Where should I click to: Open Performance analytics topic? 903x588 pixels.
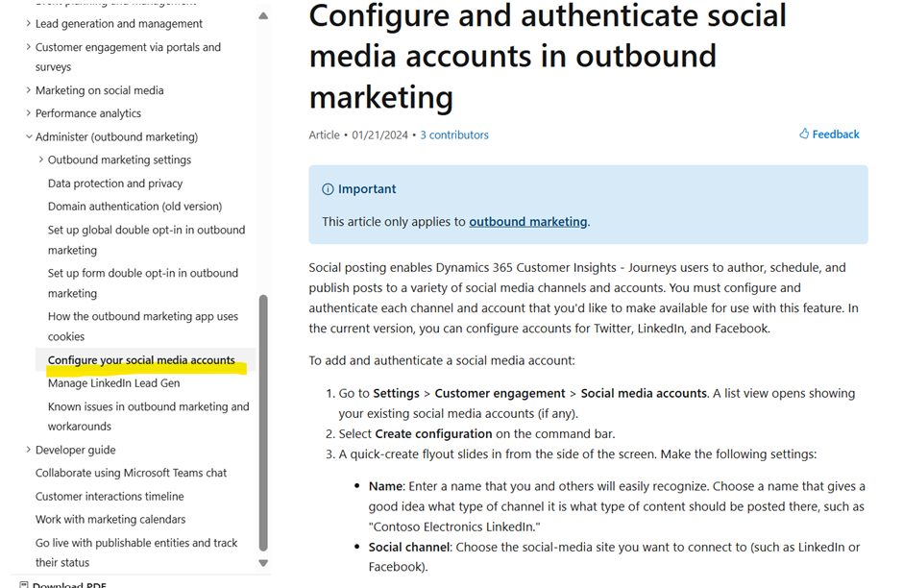click(x=88, y=113)
